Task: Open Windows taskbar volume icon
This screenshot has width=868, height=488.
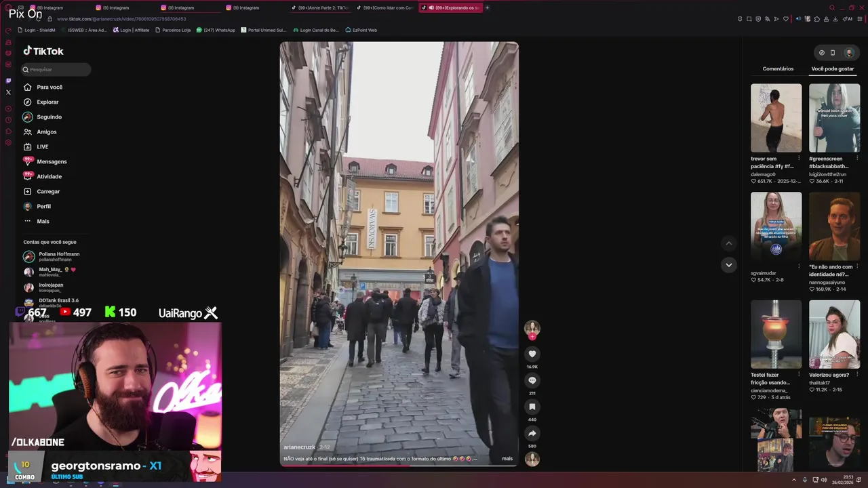Action: click(824, 480)
